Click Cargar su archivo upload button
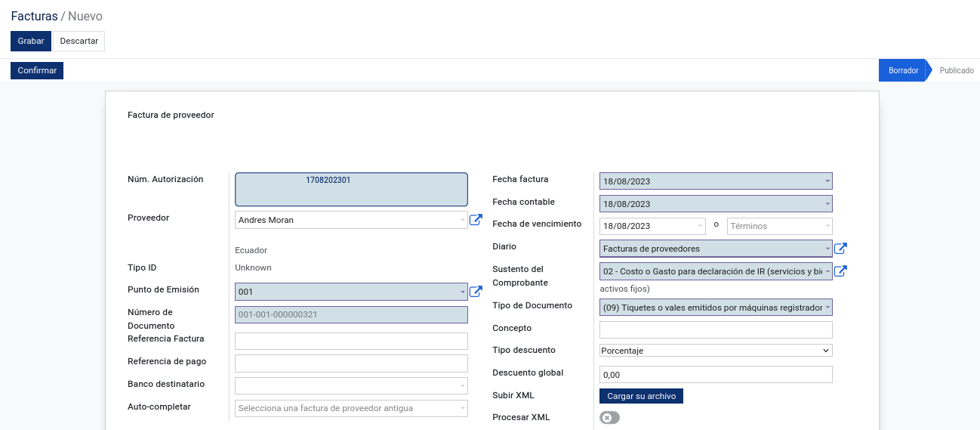The width and height of the screenshot is (980, 430). (x=641, y=396)
